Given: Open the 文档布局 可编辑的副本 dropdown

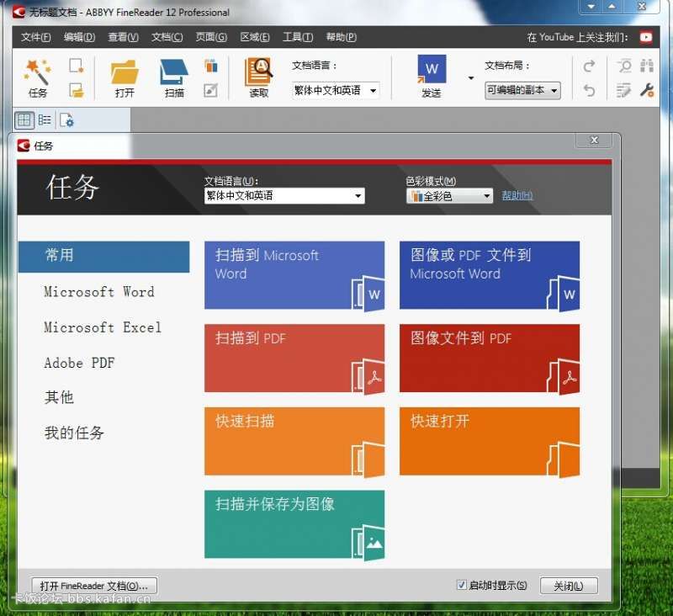Looking at the screenshot, I should pyautogui.click(x=522, y=91).
